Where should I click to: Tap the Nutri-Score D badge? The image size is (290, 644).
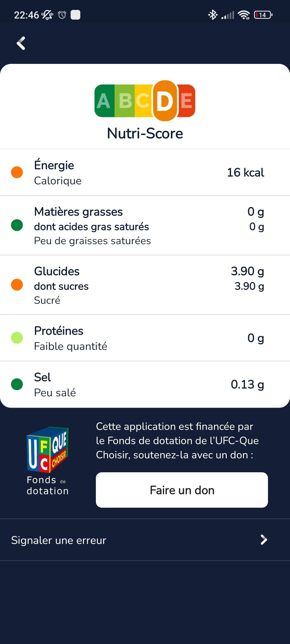165,101
